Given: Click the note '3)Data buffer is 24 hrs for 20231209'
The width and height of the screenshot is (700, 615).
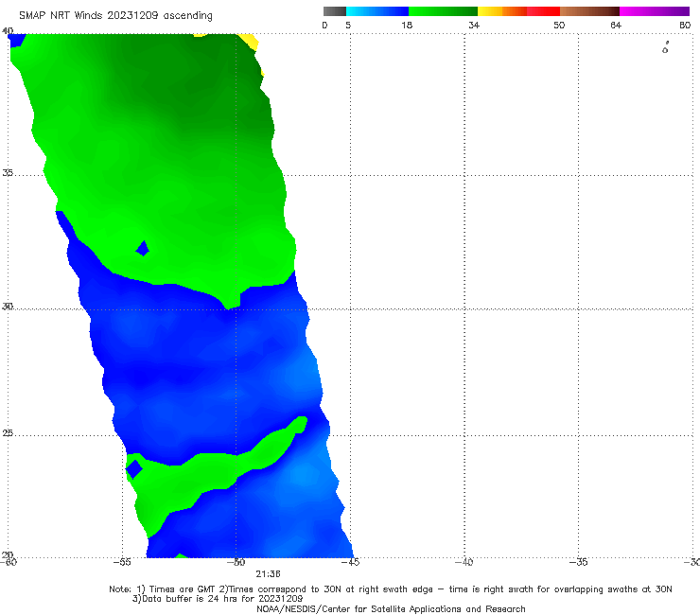Looking at the screenshot, I should point(218,599).
